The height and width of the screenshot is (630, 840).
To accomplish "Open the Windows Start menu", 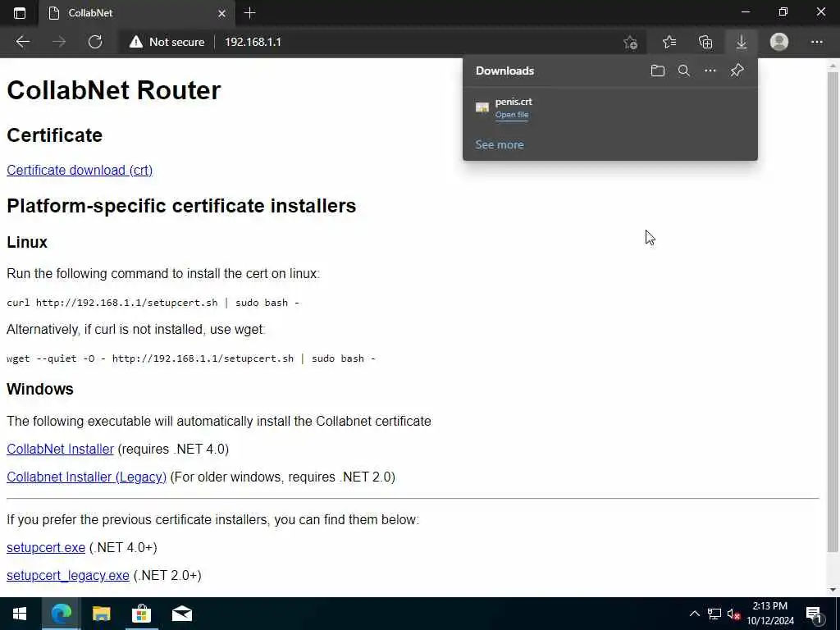I will point(20,614).
